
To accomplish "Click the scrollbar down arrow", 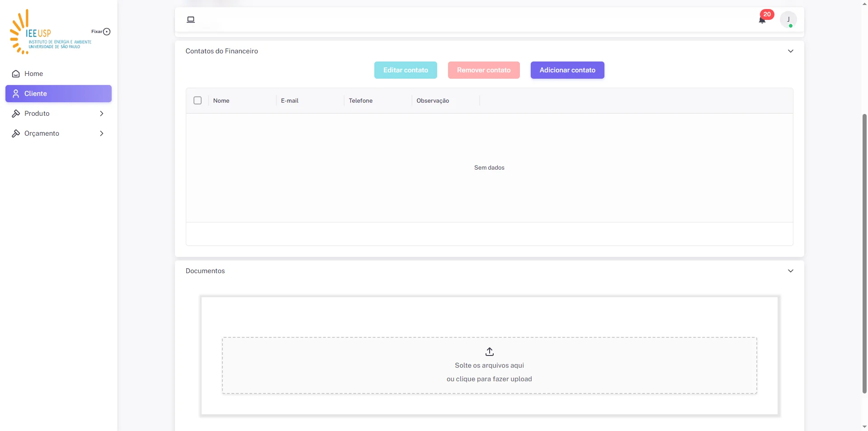I will coord(864,426).
